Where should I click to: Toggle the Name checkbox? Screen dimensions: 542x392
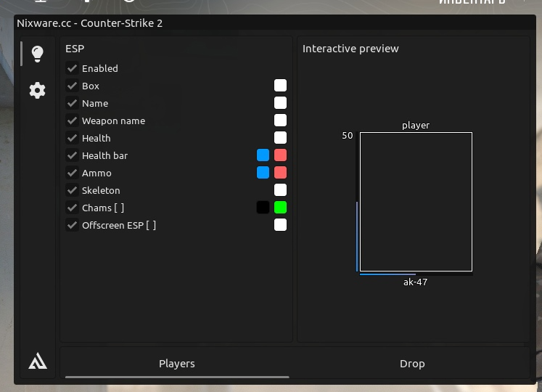(x=72, y=103)
